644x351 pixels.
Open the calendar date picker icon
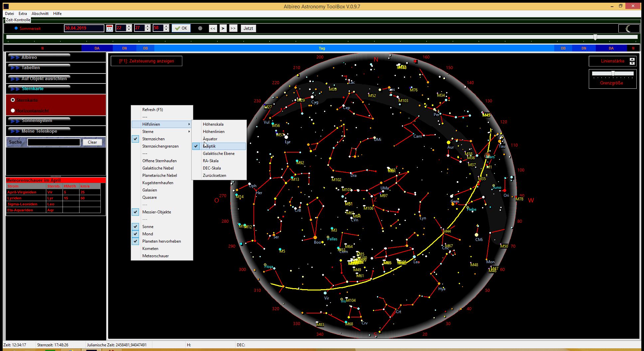coord(109,28)
